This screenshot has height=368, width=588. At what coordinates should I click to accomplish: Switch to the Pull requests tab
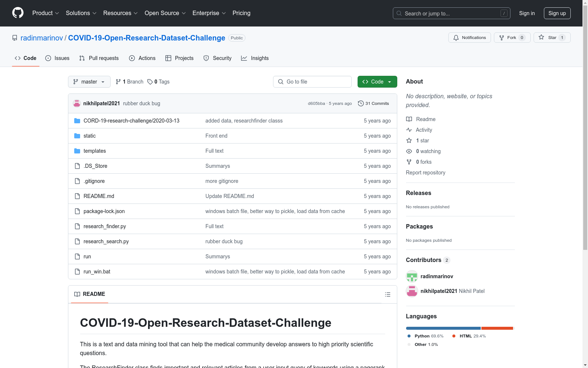(x=99, y=58)
